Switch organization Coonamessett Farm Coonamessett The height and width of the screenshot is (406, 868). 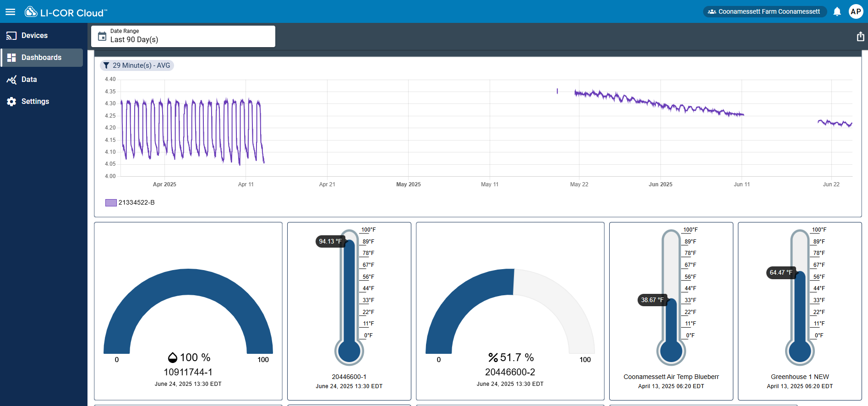point(765,11)
